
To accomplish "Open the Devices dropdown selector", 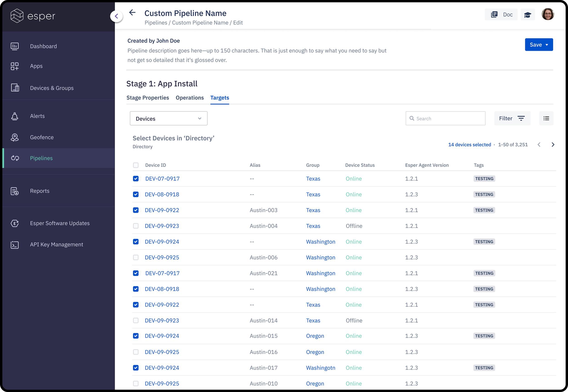I will coord(168,119).
